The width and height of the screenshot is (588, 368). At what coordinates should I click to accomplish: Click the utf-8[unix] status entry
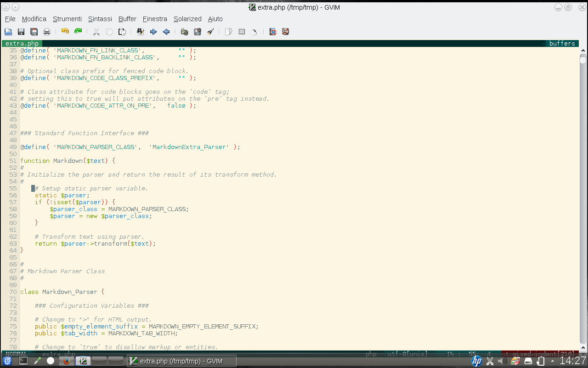407,354
